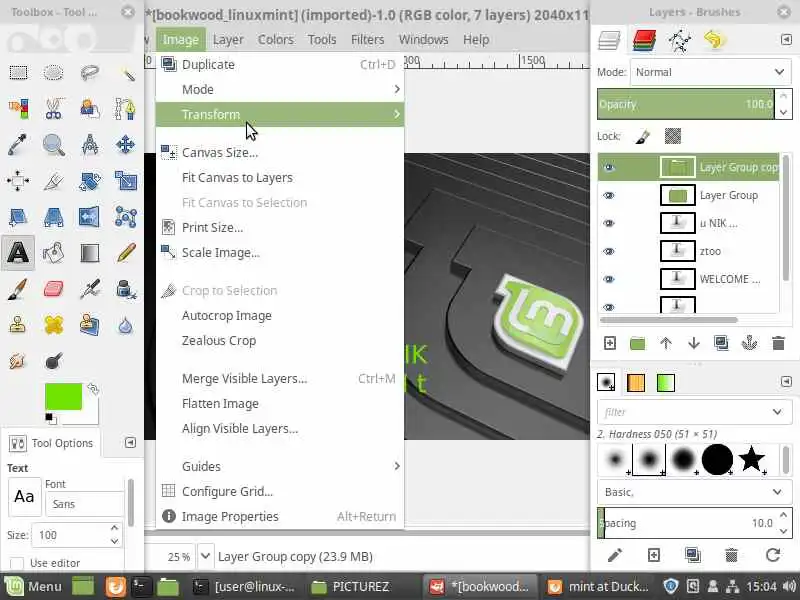
Task: Switch to the user@linux terminal taskbar window
Action: coord(245,587)
